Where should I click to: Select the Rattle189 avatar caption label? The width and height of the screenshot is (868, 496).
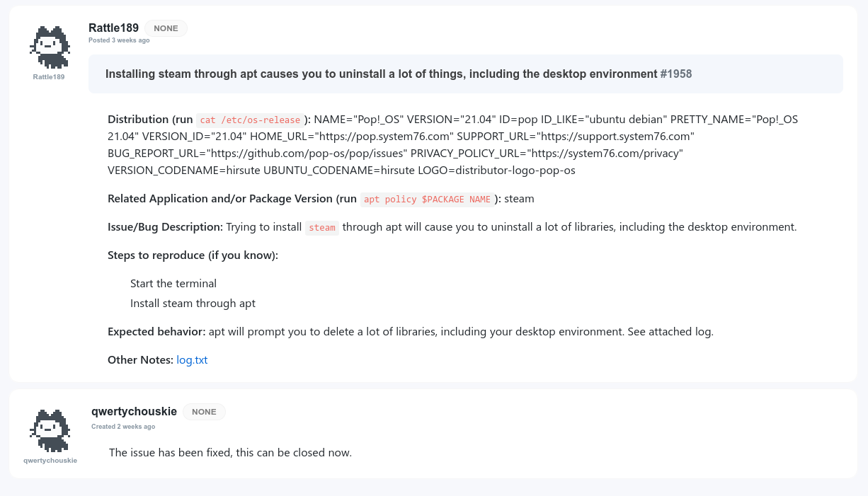(x=49, y=76)
